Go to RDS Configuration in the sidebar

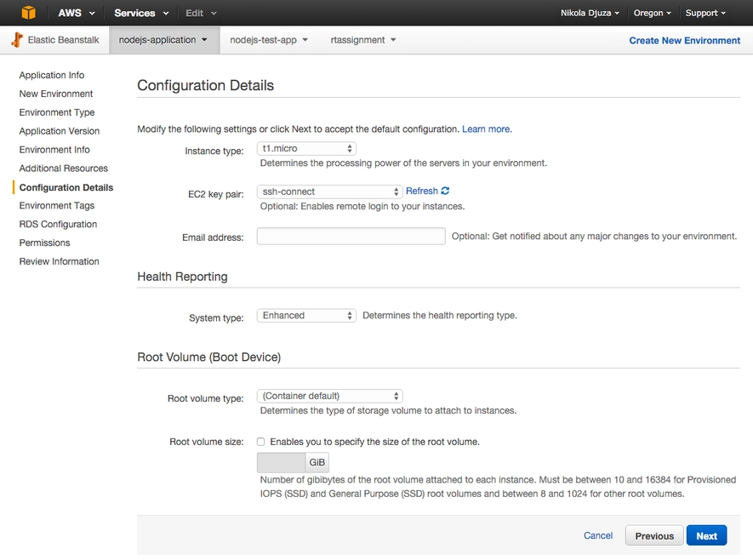(x=58, y=224)
